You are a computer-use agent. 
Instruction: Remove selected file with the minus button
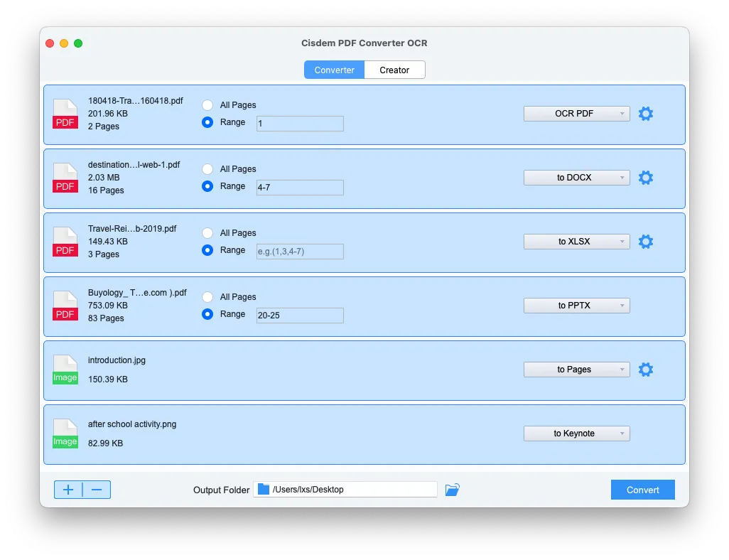pyautogui.click(x=97, y=490)
